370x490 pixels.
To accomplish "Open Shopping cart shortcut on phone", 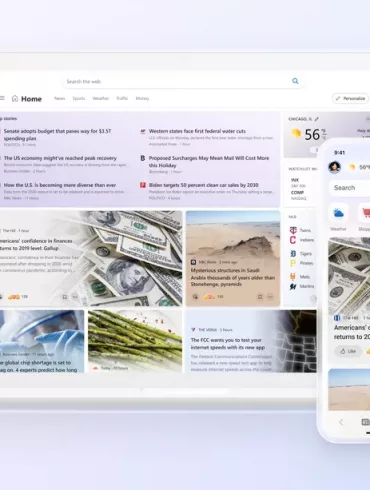I will 364,213.
